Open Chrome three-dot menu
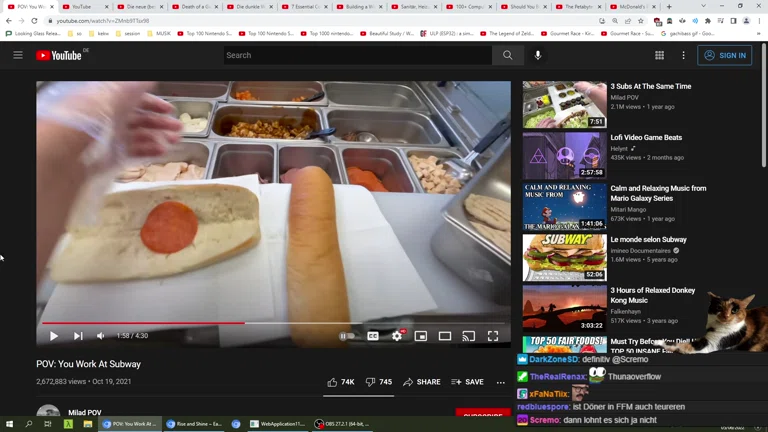Viewport: 768px width, 432px height. click(x=759, y=21)
